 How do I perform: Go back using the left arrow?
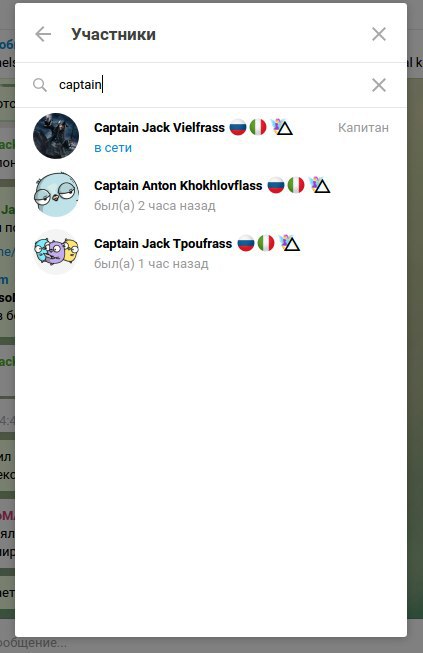coord(43,34)
